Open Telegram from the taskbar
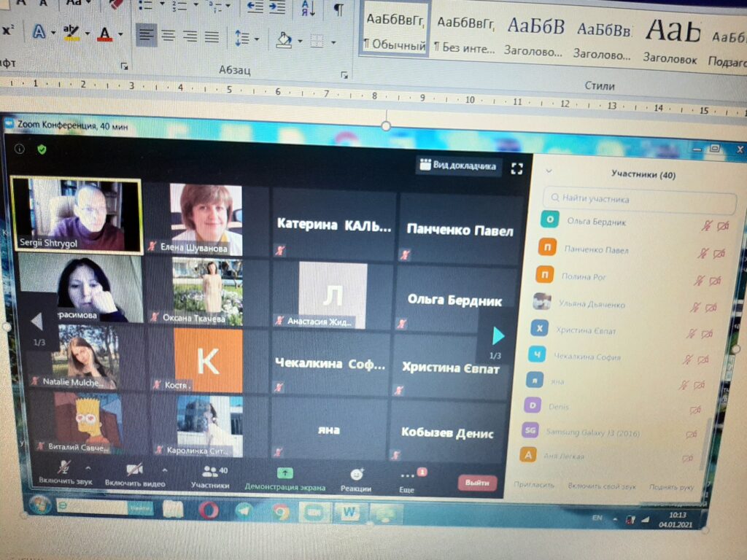 pos(245,511)
